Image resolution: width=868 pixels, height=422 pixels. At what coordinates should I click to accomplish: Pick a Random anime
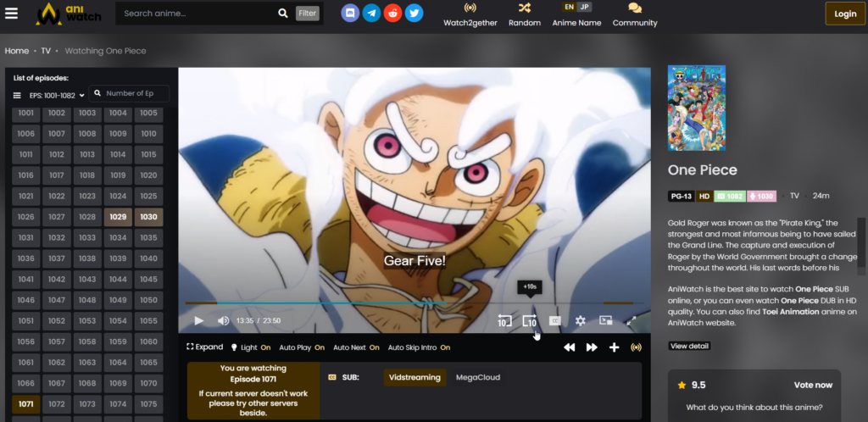click(524, 15)
